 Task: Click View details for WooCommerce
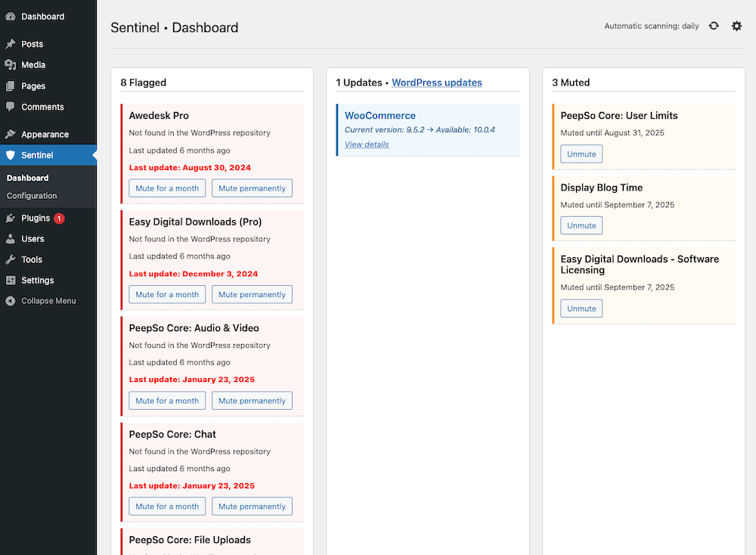point(367,144)
